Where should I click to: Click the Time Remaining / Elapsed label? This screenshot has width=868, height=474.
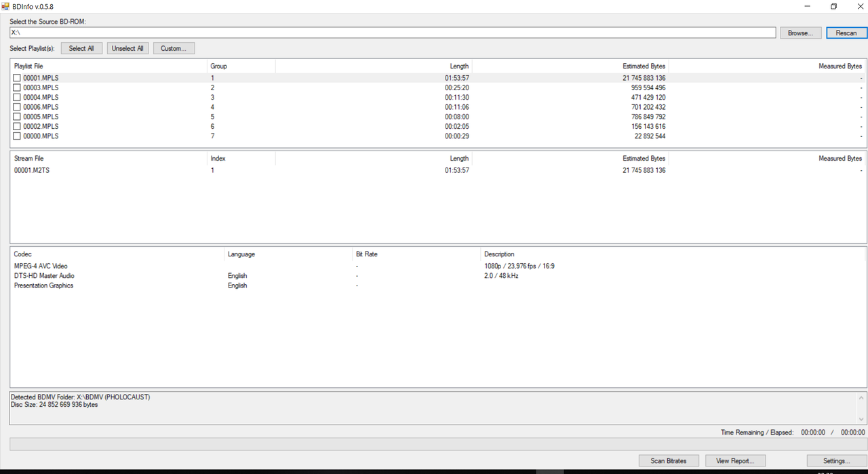(757, 432)
